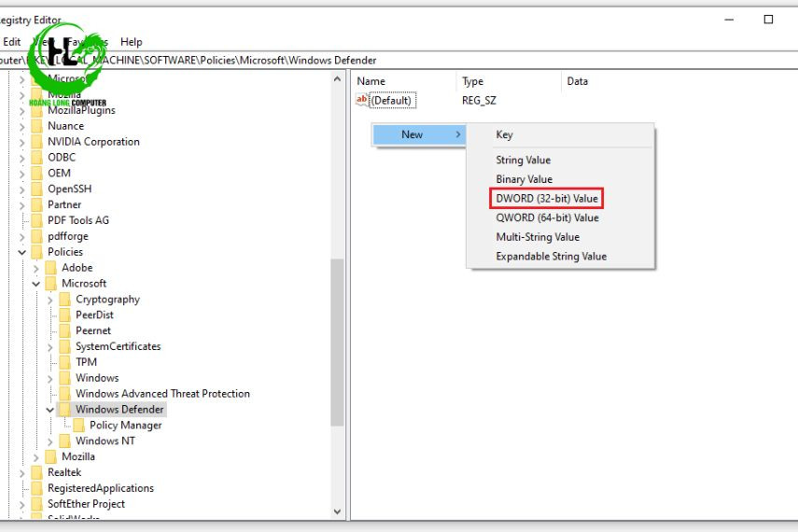Click the OEM folder icon
Viewport: 798px width, 532px height.
[37, 173]
